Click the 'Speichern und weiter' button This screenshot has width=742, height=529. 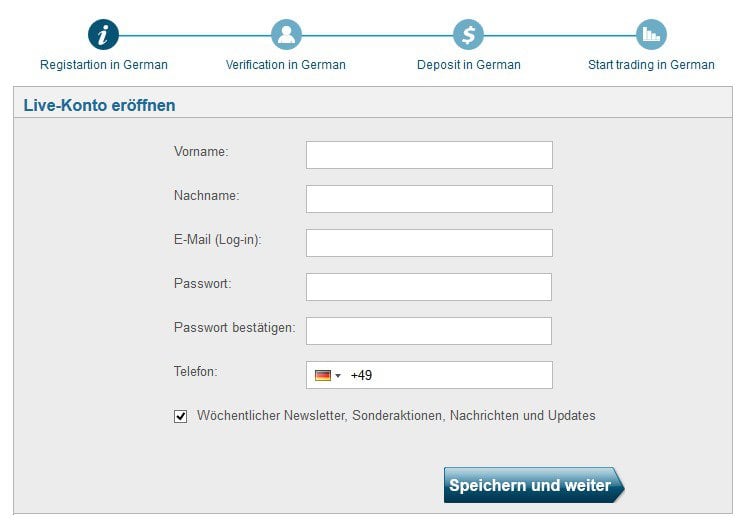(x=534, y=485)
